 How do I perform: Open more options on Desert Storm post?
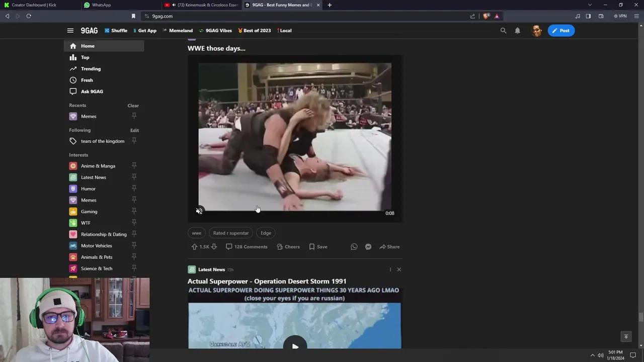390,269
